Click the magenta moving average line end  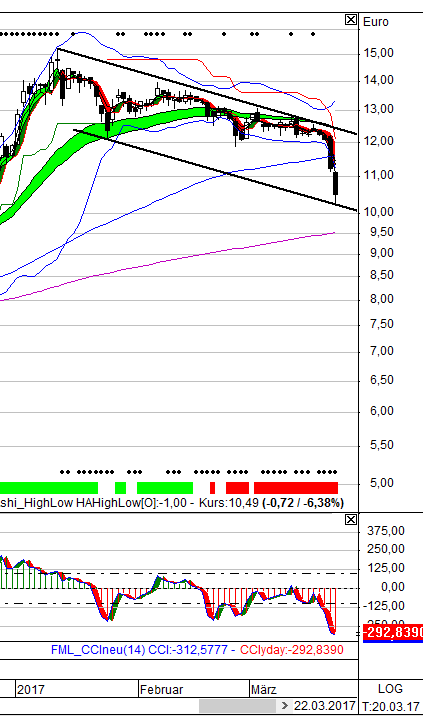coord(334,233)
